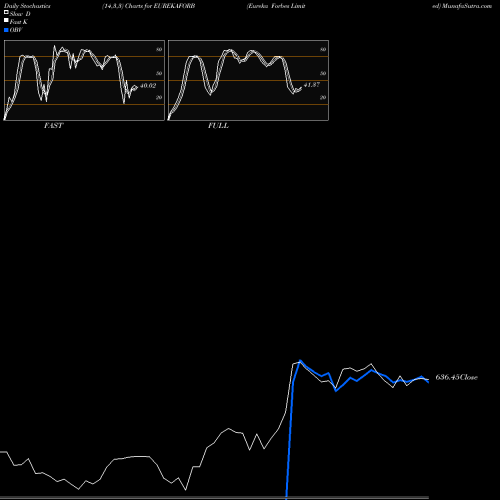Screen dimensions: 500x500
Task: Open the FULL stochastic chart panel
Action: (248, 80)
